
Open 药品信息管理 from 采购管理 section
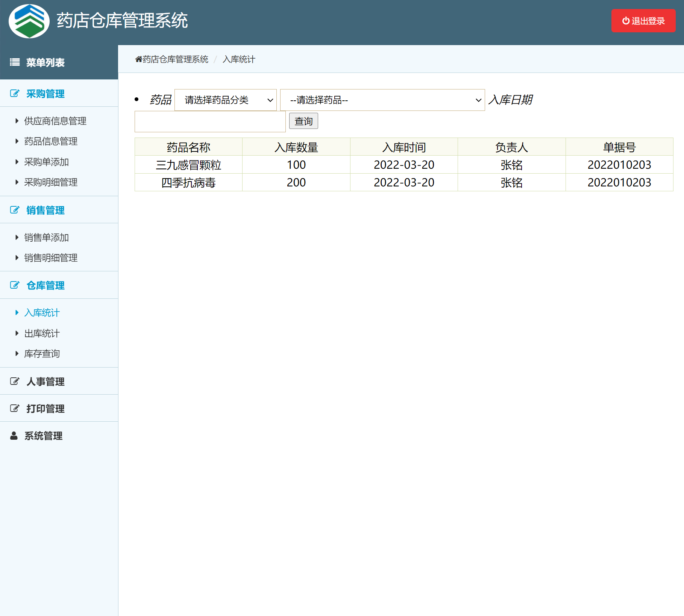[x=50, y=141]
